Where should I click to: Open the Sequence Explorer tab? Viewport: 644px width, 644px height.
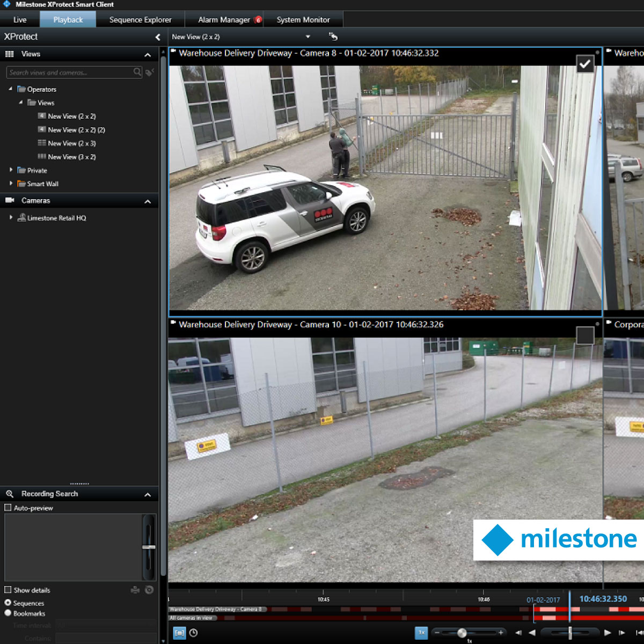pyautogui.click(x=140, y=20)
